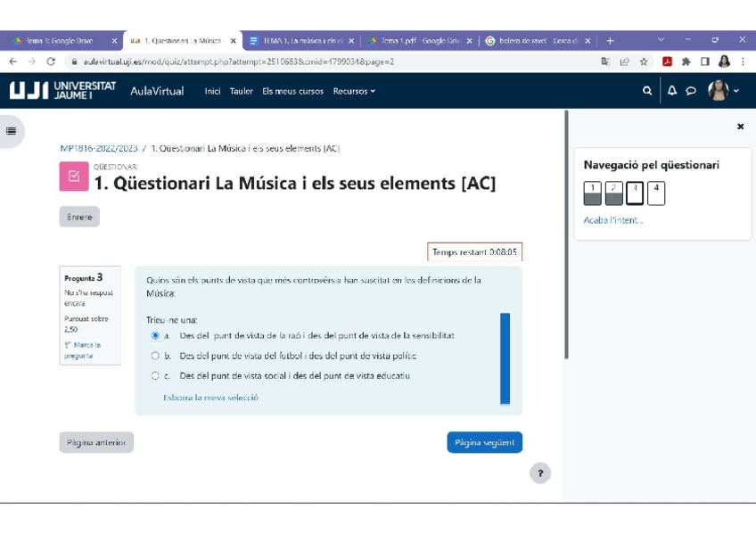Image resolution: width=756 pixels, height=534 pixels.
Task: Click the round help question mark button
Action: (540, 473)
